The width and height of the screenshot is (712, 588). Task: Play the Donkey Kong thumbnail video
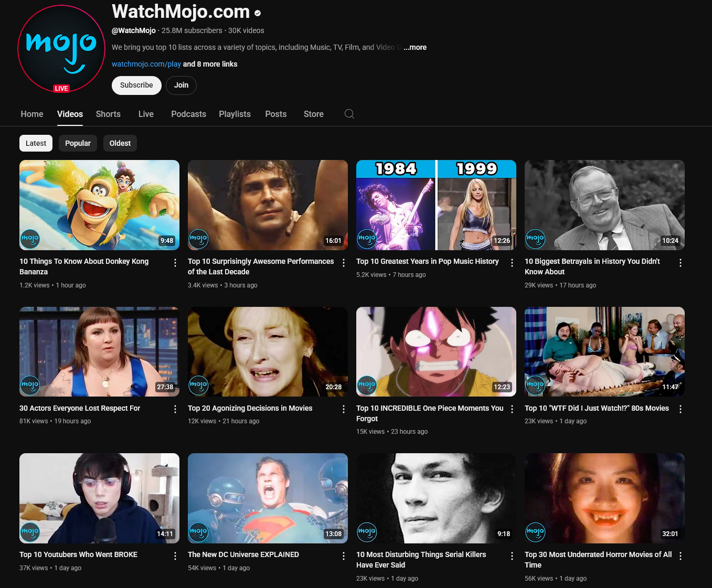pyautogui.click(x=99, y=205)
